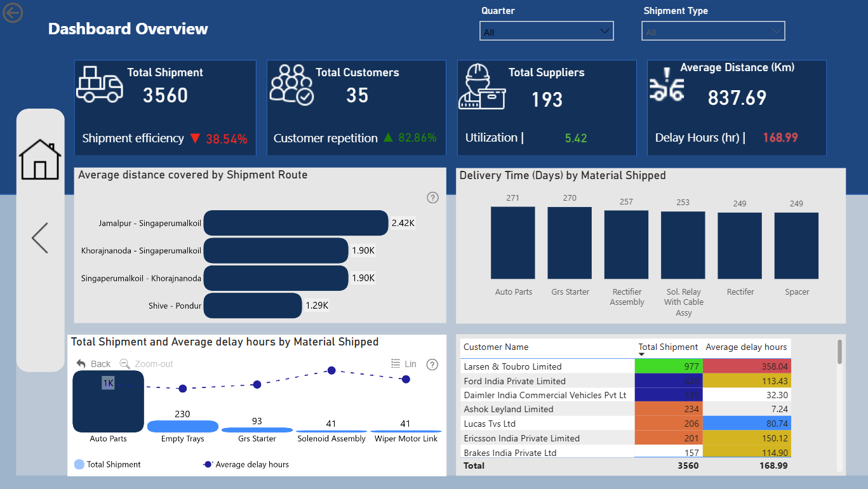Sort table by Total Shipment column
This screenshot has height=489, width=868.
668,347
